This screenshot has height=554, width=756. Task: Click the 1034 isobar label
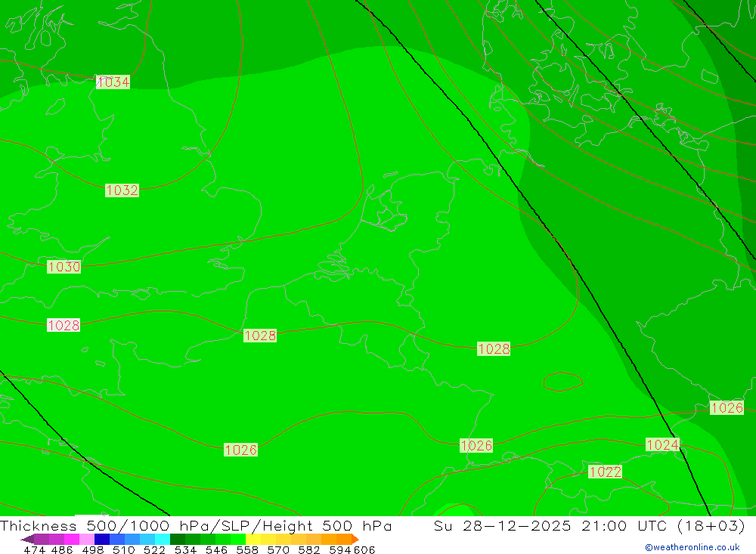pos(113,82)
